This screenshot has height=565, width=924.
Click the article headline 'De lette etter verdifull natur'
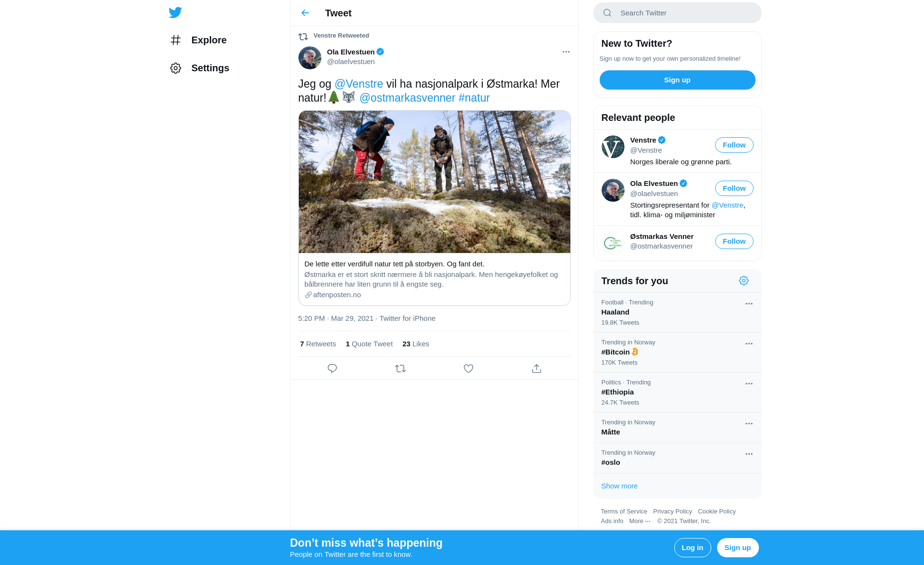pos(394,264)
